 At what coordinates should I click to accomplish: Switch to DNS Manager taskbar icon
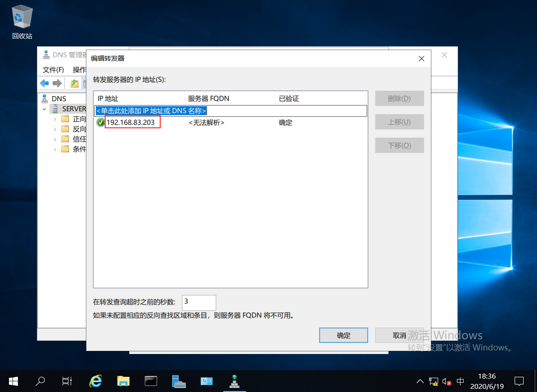pos(234,381)
